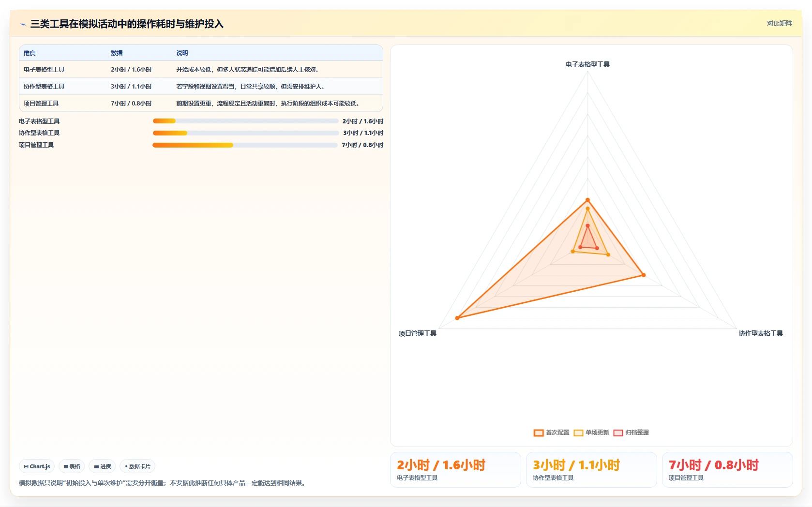
Task: Open the 2小时 / 1.6小时 data card
Action: tap(455, 470)
